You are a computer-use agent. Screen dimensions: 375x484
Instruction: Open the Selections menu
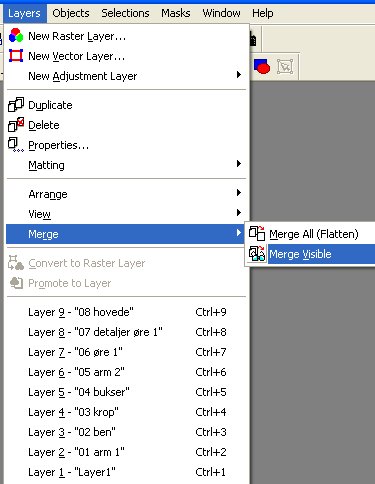click(x=125, y=13)
